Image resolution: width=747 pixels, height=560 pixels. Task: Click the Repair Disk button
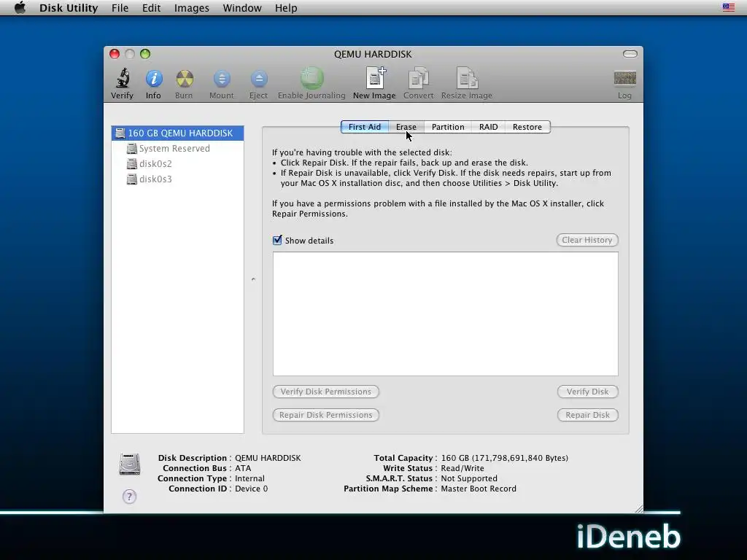click(x=587, y=415)
